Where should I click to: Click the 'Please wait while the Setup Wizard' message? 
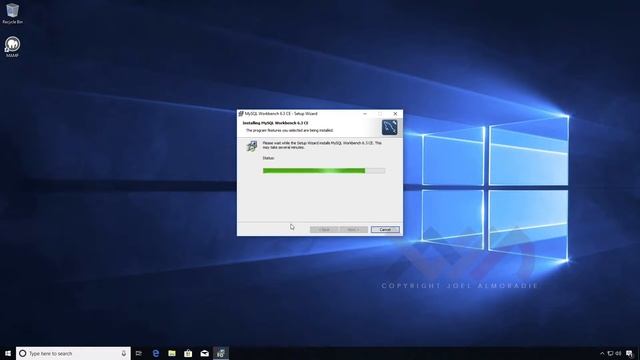[322, 145]
